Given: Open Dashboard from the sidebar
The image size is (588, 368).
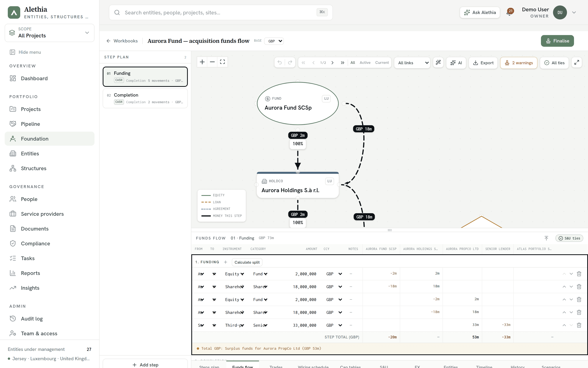Looking at the screenshot, I should click(x=50, y=78).
